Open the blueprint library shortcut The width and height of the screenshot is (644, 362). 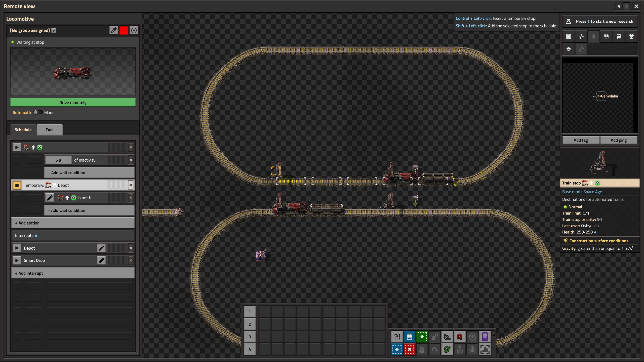point(568,37)
